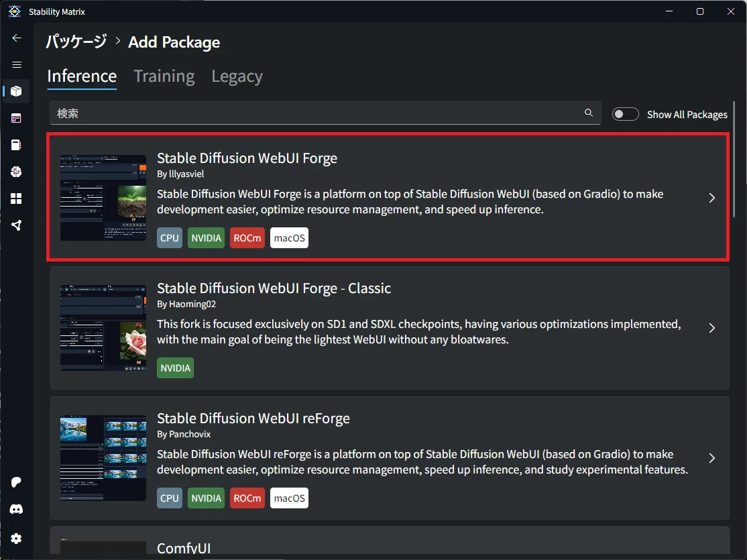
Task: Click NVIDIA tag on reForge card
Action: [207, 498]
